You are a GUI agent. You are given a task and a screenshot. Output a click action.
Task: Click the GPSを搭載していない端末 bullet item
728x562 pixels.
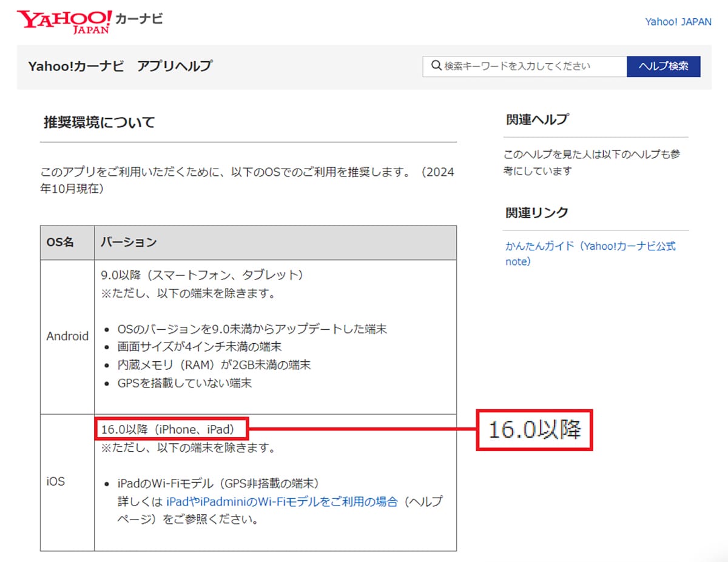click(x=185, y=383)
